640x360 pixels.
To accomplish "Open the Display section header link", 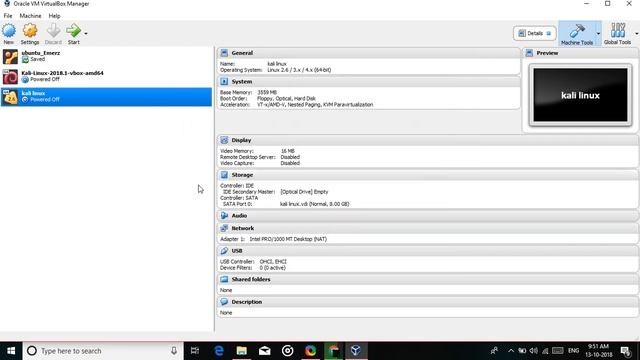I will tap(241, 140).
